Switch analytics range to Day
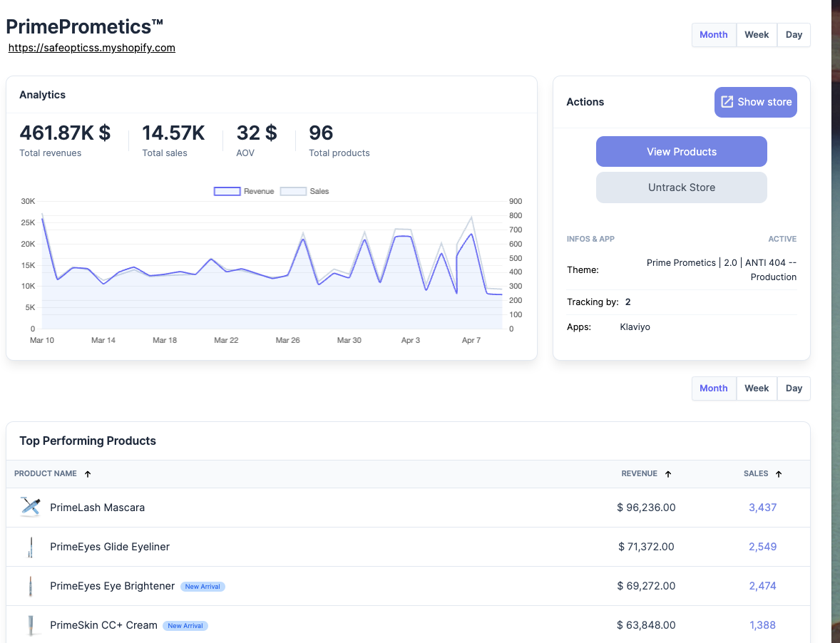The image size is (840, 643). [794, 35]
